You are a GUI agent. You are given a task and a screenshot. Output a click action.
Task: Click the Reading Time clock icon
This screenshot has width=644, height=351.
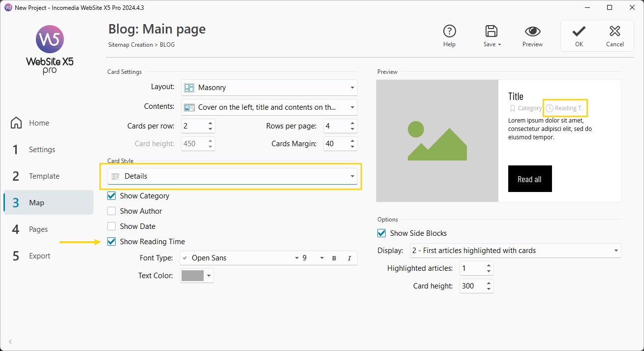pos(550,108)
